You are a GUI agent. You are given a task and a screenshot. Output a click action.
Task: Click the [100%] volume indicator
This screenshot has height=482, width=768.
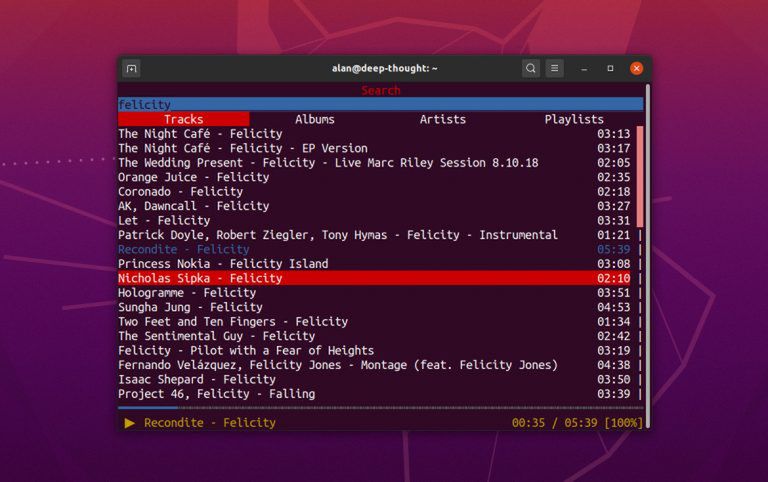(x=624, y=423)
